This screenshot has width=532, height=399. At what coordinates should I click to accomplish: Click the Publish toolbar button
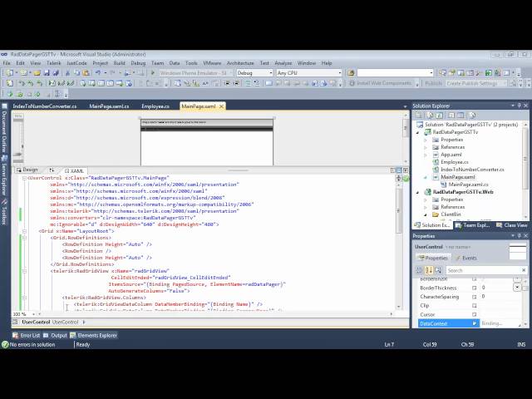click(x=433, y=83)
